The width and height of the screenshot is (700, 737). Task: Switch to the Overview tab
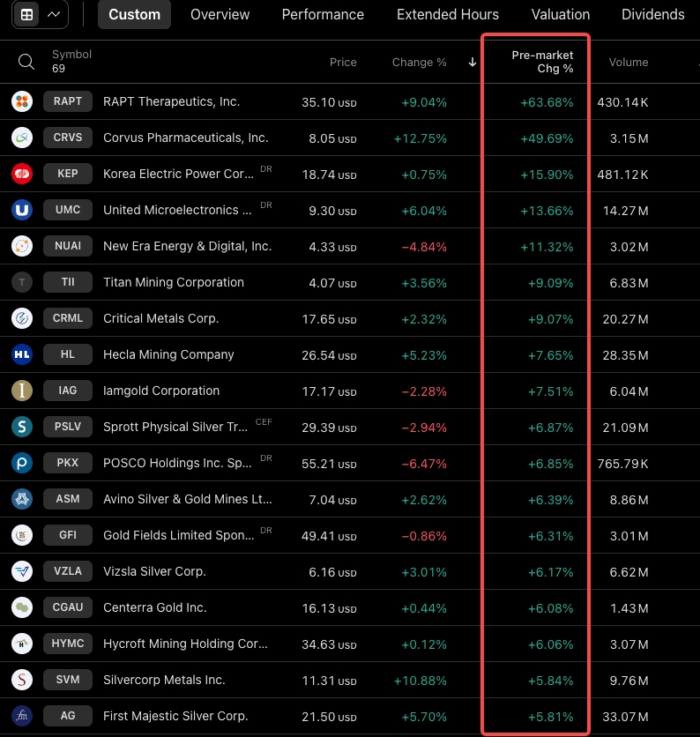[220, 15]
